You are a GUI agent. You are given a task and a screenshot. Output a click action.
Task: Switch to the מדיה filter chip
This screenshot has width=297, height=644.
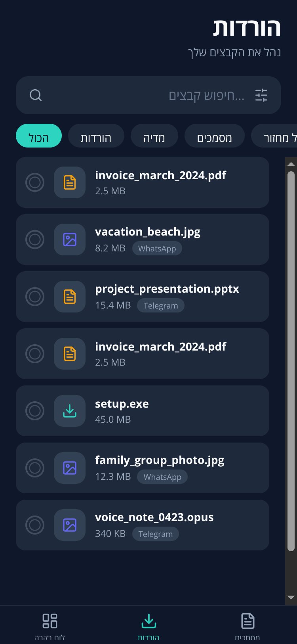point(154,136)
